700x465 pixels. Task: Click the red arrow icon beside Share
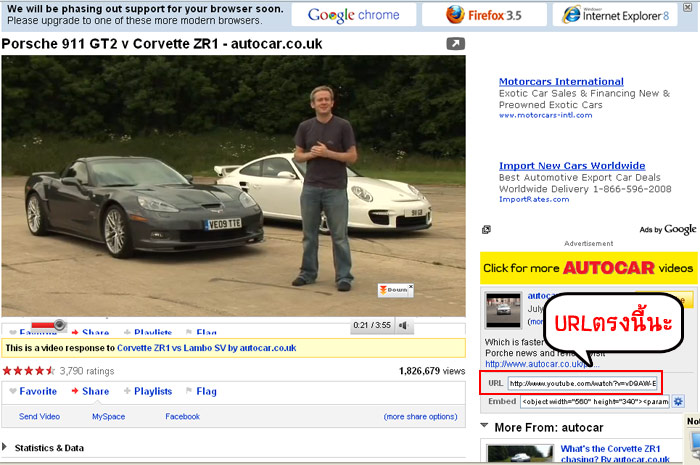pos(75,391)
